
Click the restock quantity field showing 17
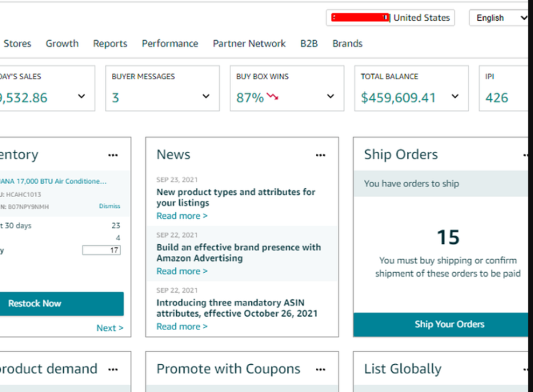coord(101,250)
